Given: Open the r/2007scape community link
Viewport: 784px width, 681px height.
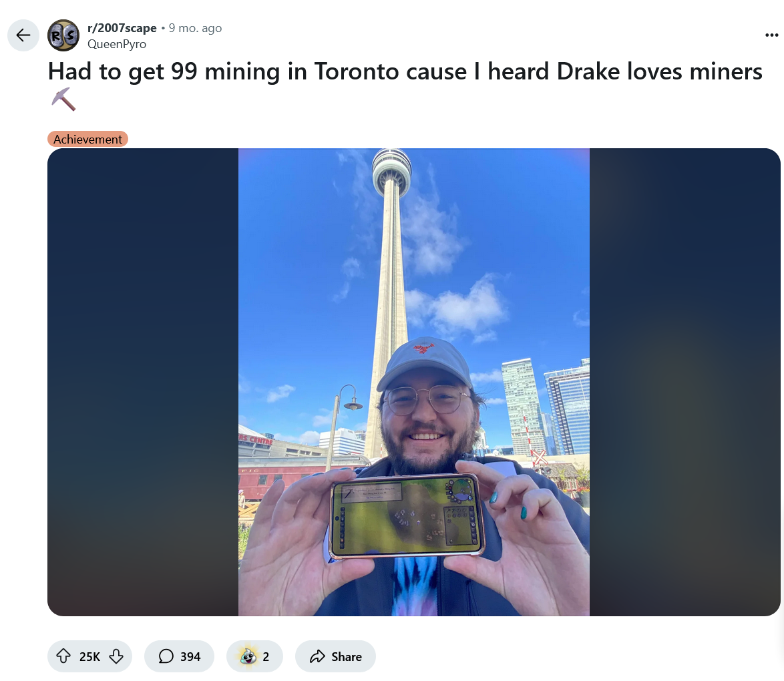Looking at the screenshot, I should pyautogui.click(x=122, y=28).
